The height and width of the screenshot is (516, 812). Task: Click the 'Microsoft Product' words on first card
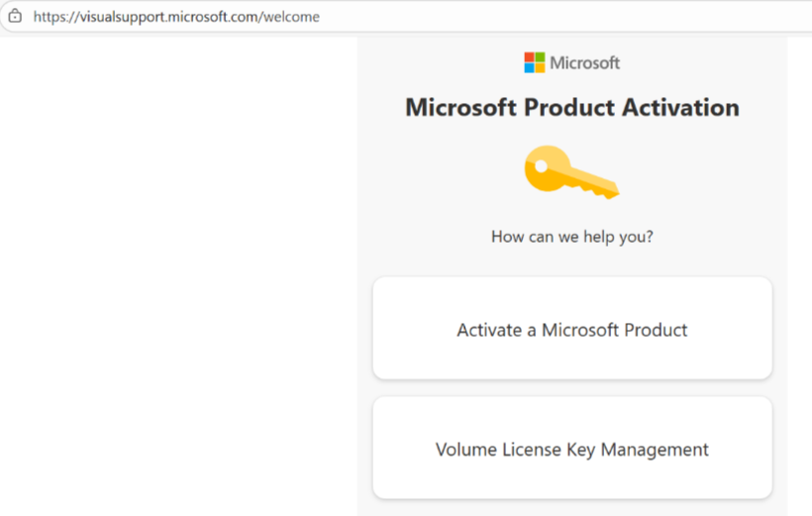click(615, 330)
